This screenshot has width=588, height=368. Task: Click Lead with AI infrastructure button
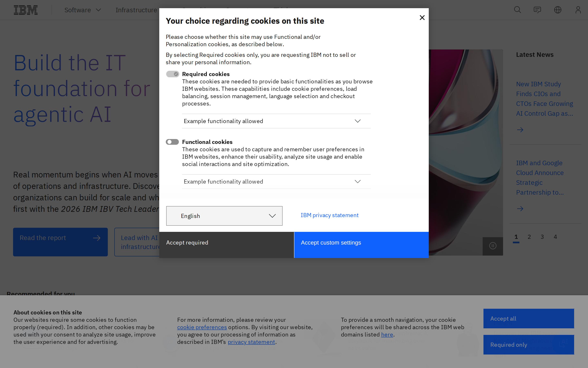point(137,242)
